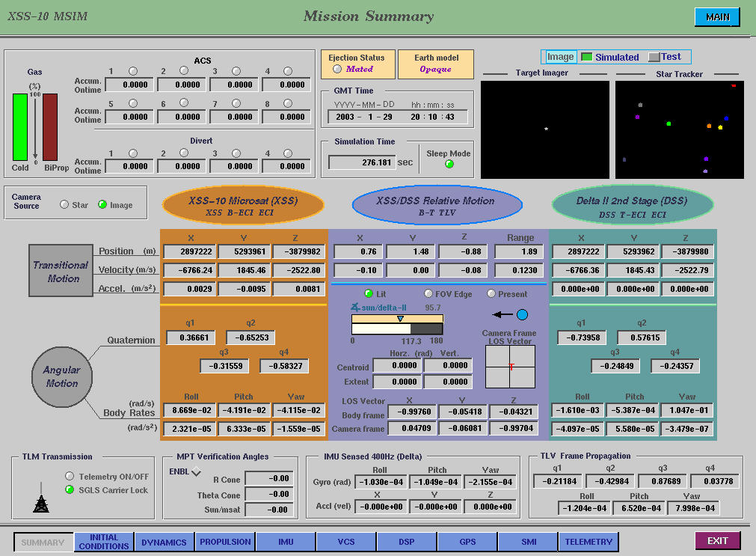Click the Camera Frame LOS Vector crosshair
This screenshot has width=756, height=556.
click(x=511, y=367)
